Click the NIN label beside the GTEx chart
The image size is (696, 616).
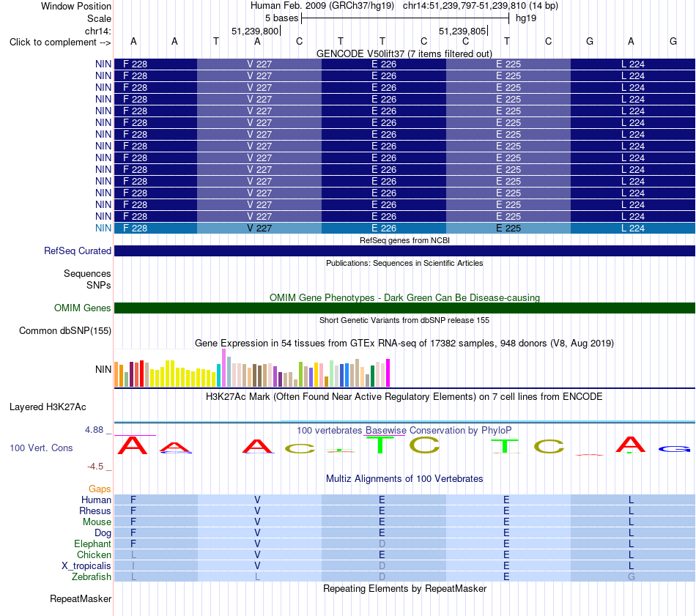pyautogui.click(x=103, y=369)
